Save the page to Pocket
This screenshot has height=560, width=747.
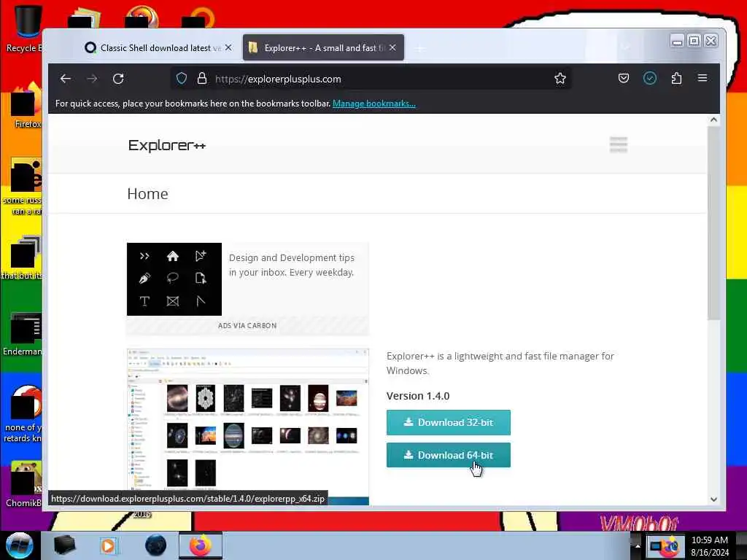click(624, 78)
